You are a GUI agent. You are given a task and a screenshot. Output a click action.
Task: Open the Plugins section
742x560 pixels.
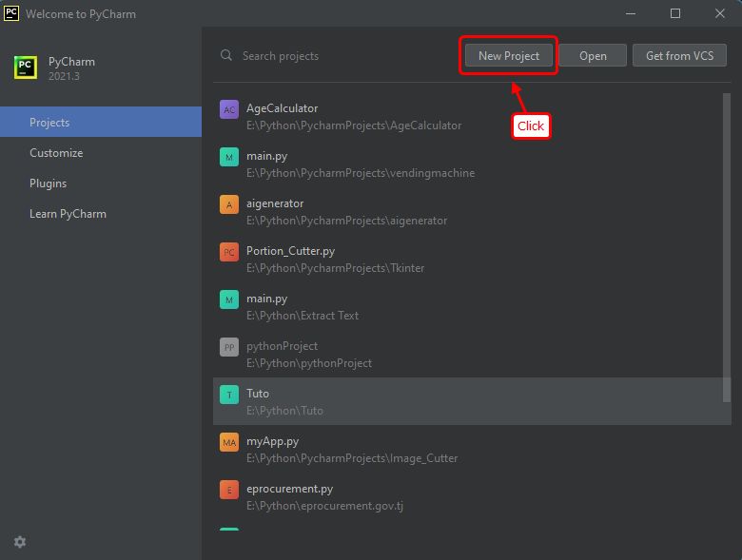101,183
